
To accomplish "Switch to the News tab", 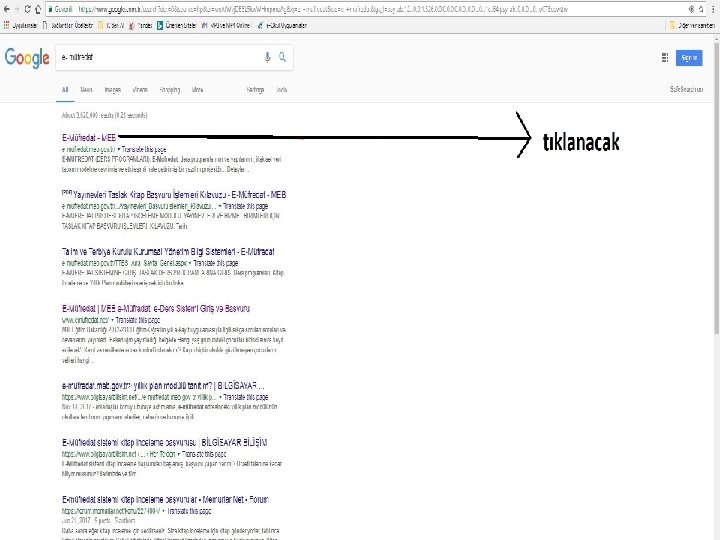I will click(86, 90).
